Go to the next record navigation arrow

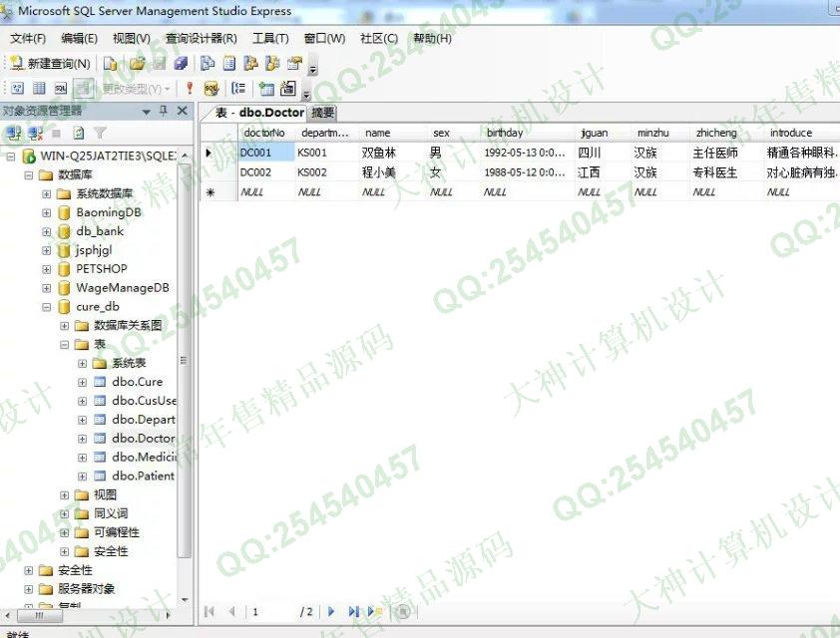click(x=331, y=611)
